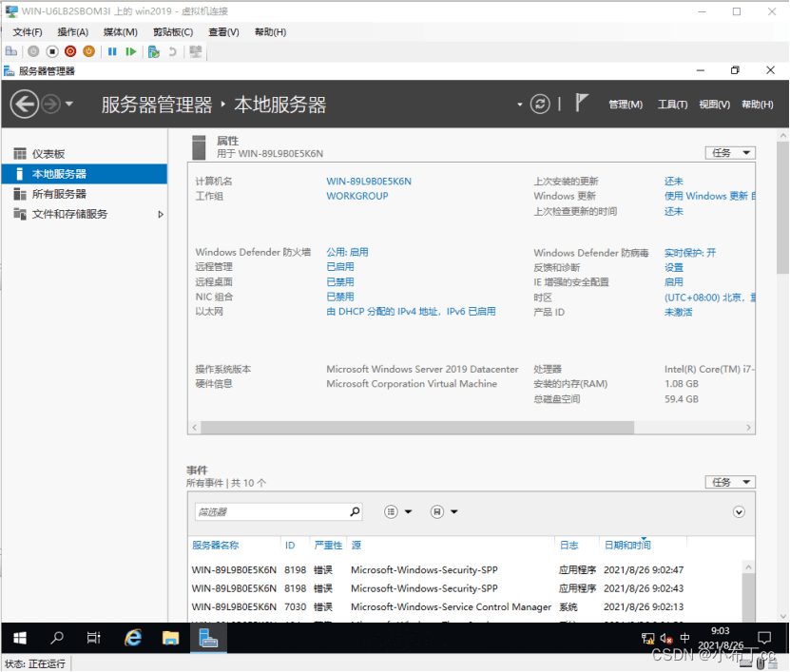The height and width of the screenshot is (672, 790).
Task: Click the 筛选器 filter input field
Action: click(271, 511)
